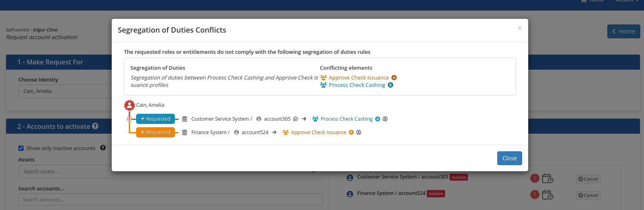This screenshot has width=644, height=210.
Task: Click Cain, Amelia's red identity gear icon
Action: [x=129, y=105]
